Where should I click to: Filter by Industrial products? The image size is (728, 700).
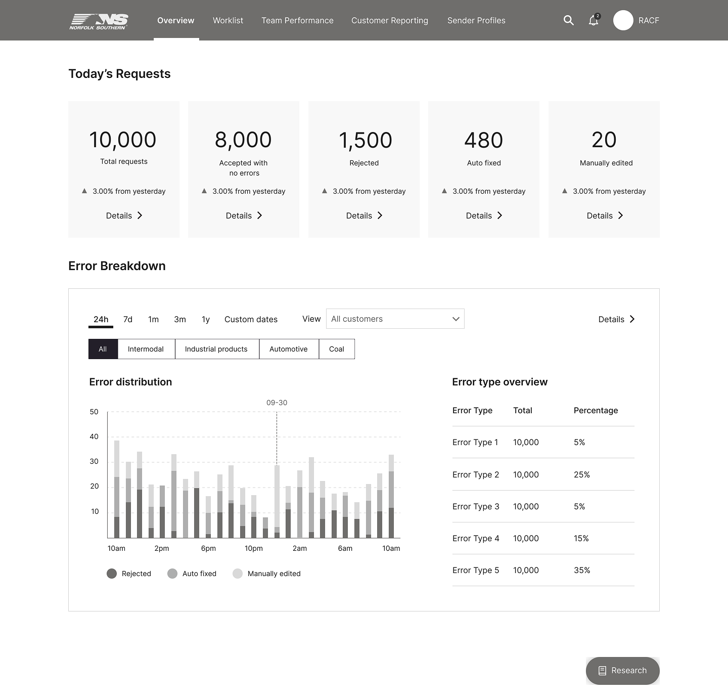(x=217, y=349)
